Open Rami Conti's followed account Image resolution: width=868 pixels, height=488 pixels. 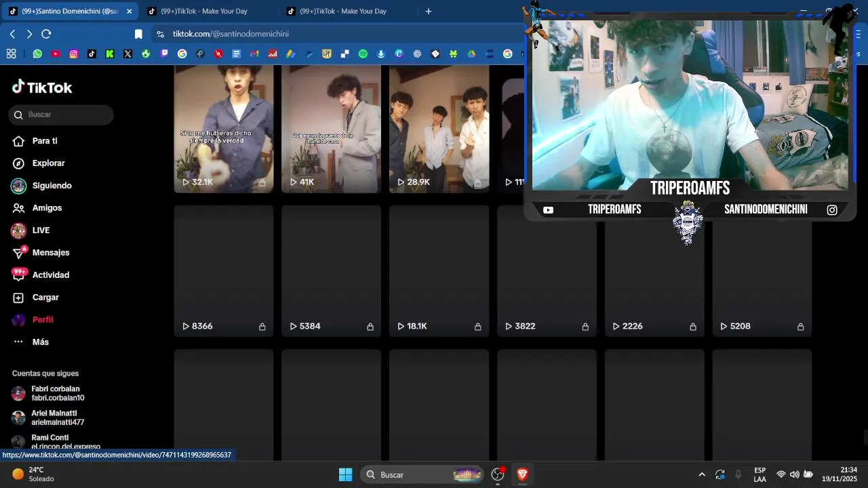(58, 442)
